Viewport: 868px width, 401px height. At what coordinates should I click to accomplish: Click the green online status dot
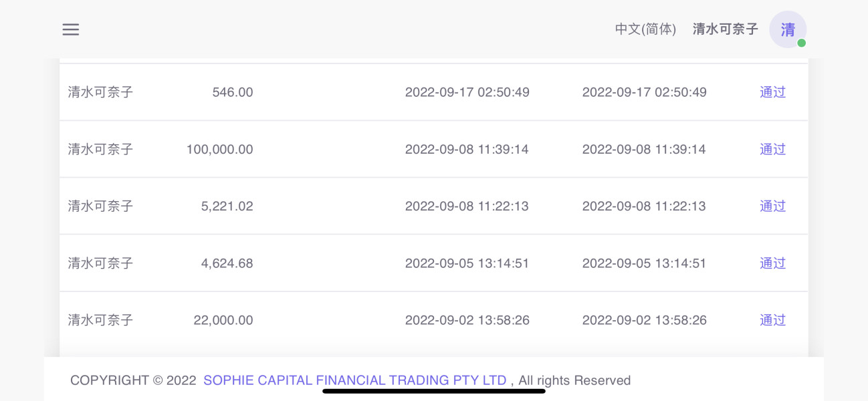click(x=801, y=43)
